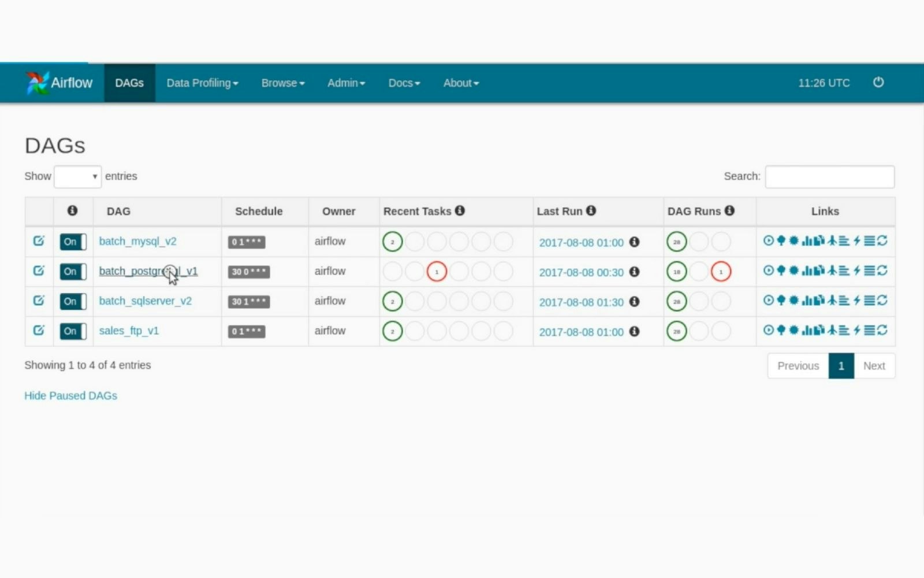Image resolution: width=924 pixels, height=578 pixels.
Task: Click the Previous pagination button
Action: (798, 365)
